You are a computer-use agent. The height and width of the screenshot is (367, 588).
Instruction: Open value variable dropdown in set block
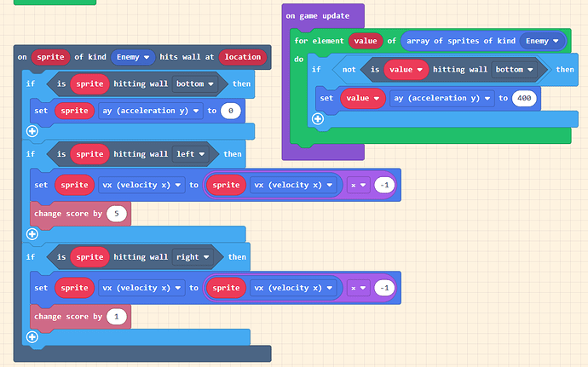click(x=363, y=98)
